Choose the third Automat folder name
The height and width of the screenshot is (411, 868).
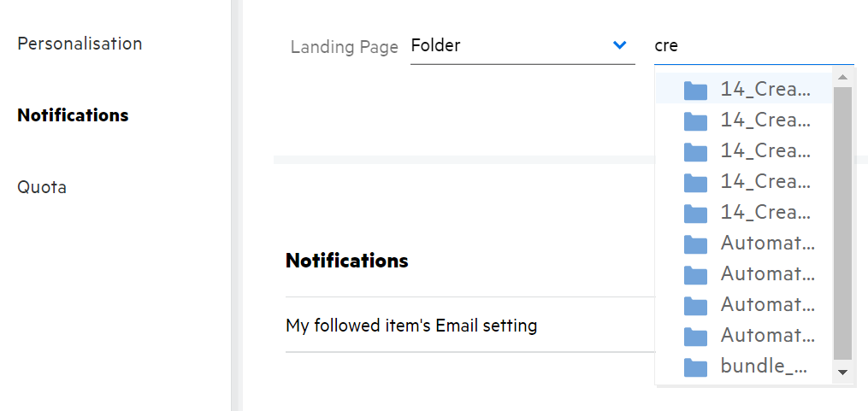(767, 305)
